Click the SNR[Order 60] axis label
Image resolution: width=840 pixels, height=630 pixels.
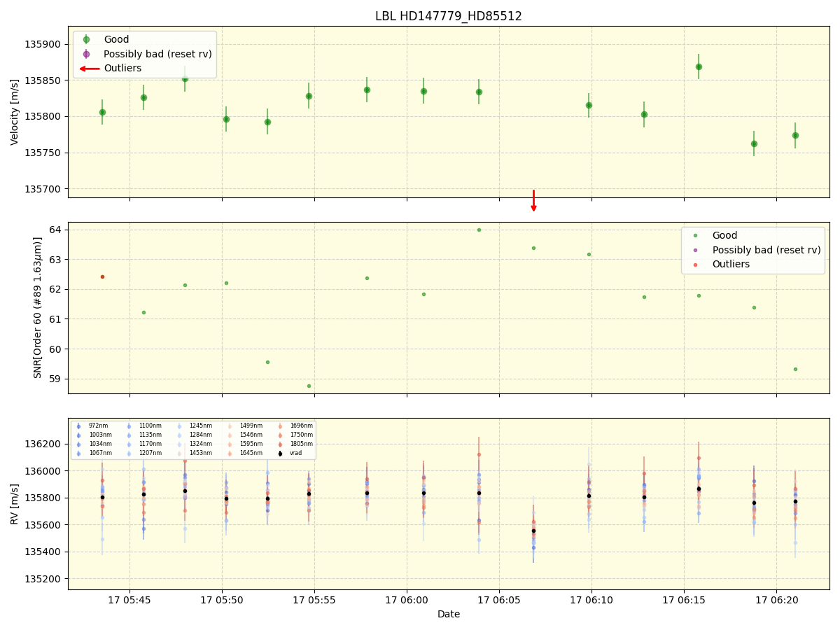pos(38,307)
